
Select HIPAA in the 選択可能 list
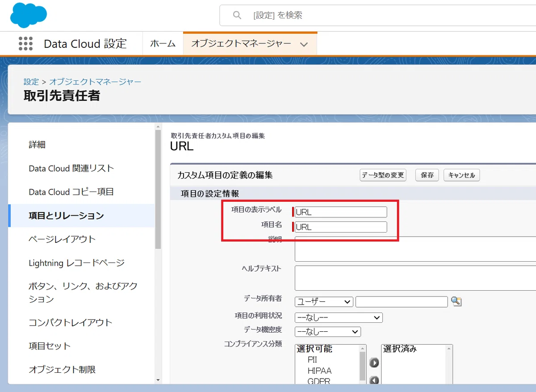(x=319, y=371)
